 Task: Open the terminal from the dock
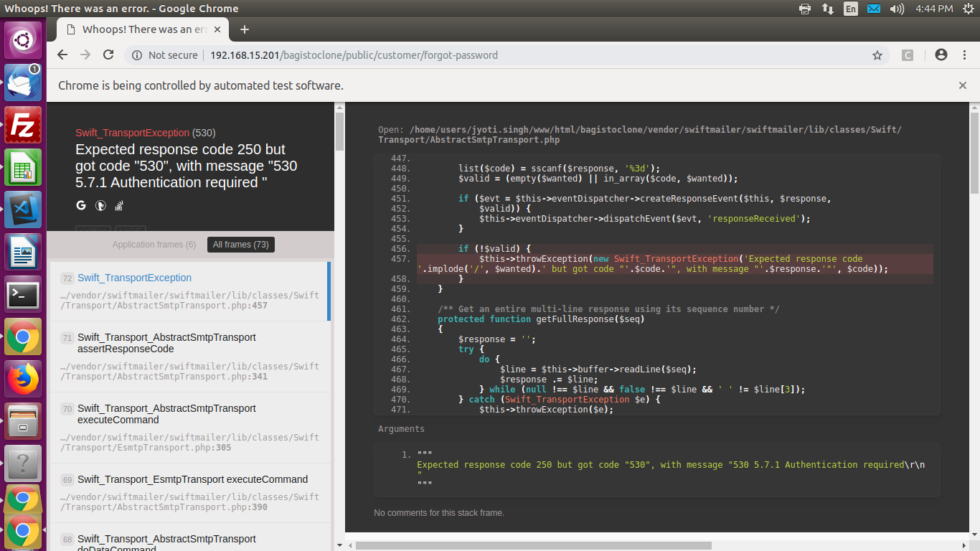coord(23,294)
